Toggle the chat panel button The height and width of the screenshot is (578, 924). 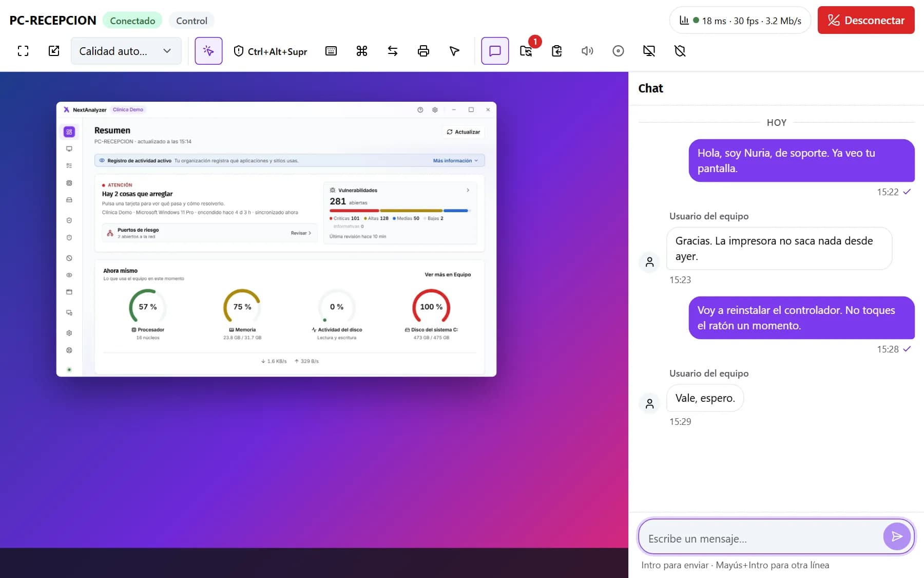(x=495, y=51)
